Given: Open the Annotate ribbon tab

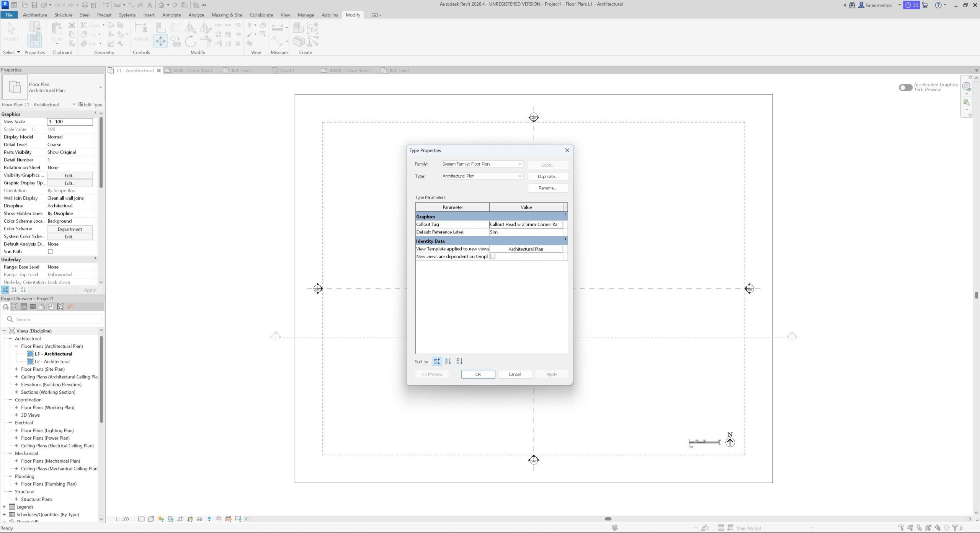Looking at the screenshot, I should pos(171,15).
